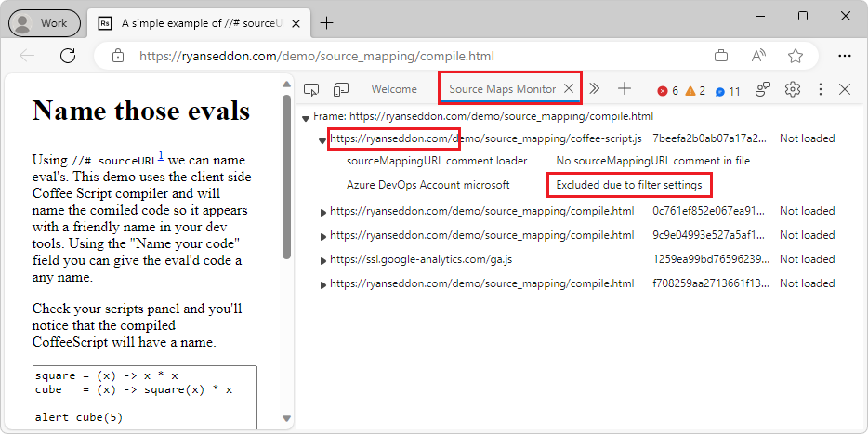Click 'No sourceMappingURL comment in file' text
The image size is (868, 434).
click(653, 161)
